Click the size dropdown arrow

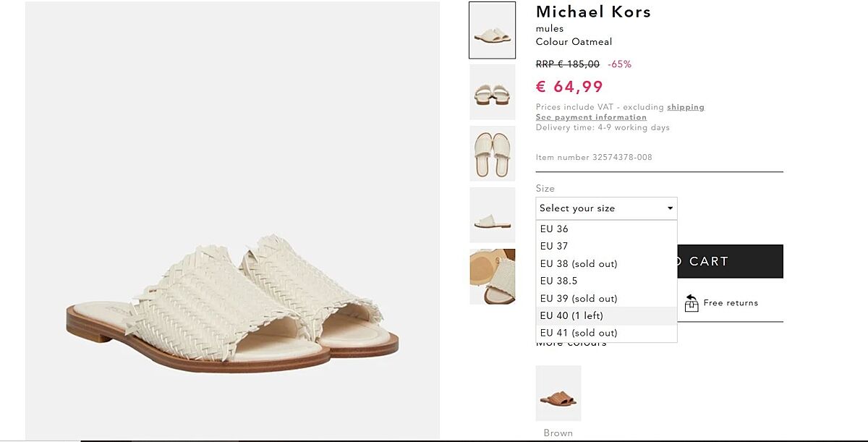coord(671,208)
